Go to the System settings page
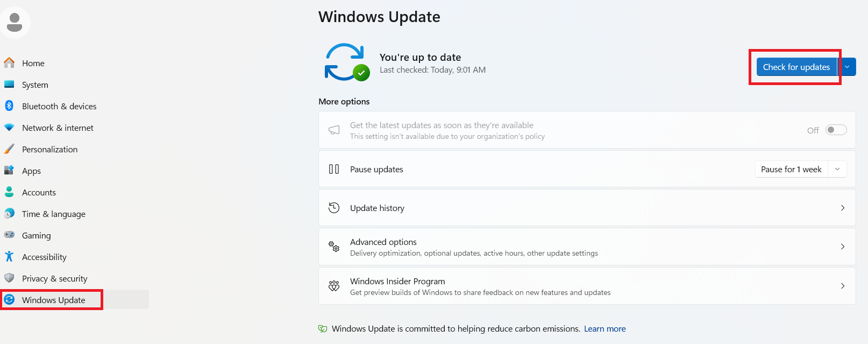The image size is (868, 344). point(35,85)
